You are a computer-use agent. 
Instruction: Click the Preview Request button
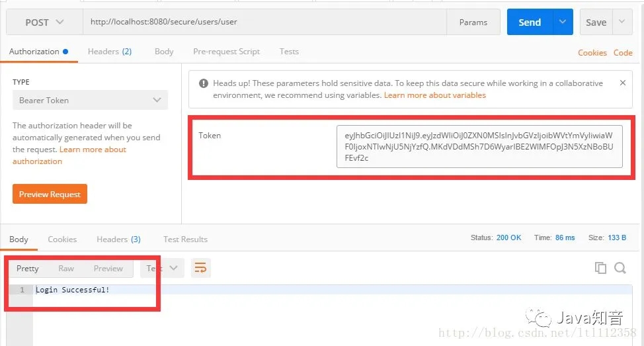(50, 194)
